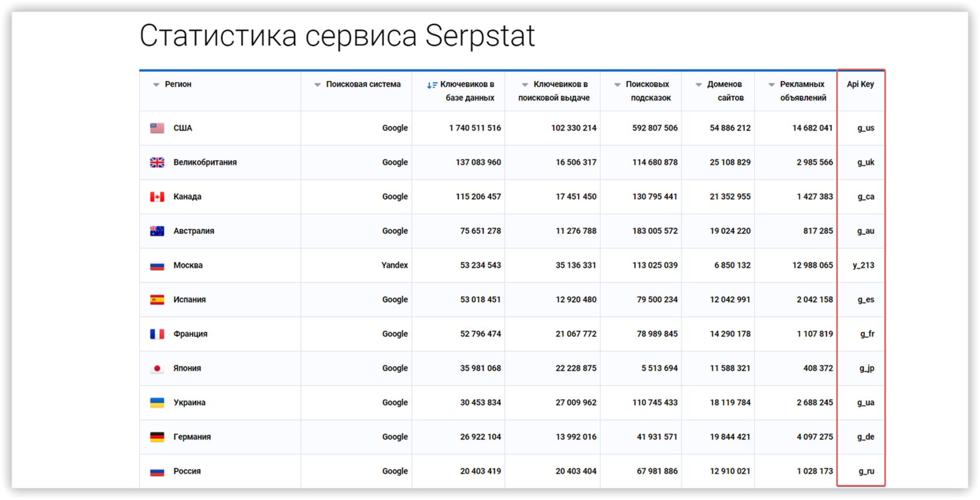Image resolution: width=980 pixels, height=500 pixels.
Task: Click the g_de API key
Action: click(866, 437)
